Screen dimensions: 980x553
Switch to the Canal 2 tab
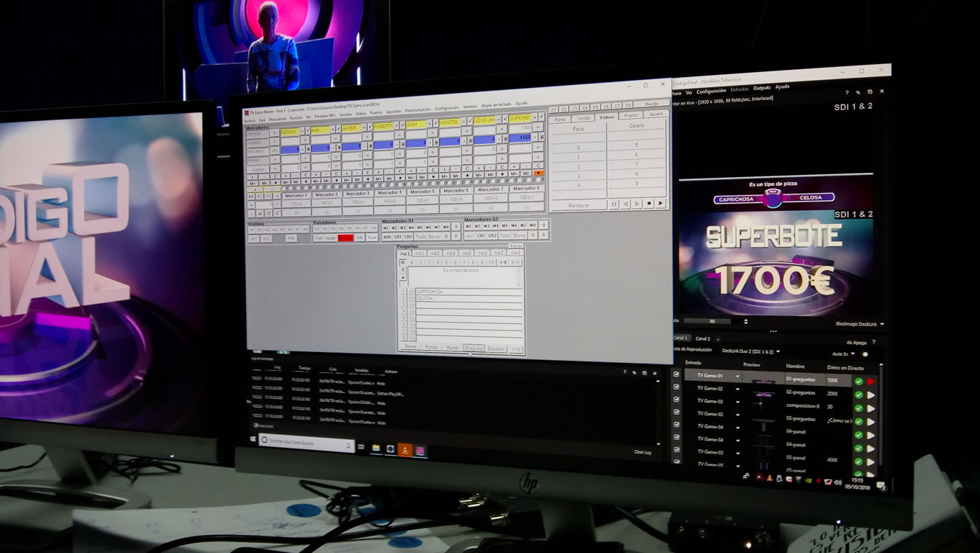(702, 338)
